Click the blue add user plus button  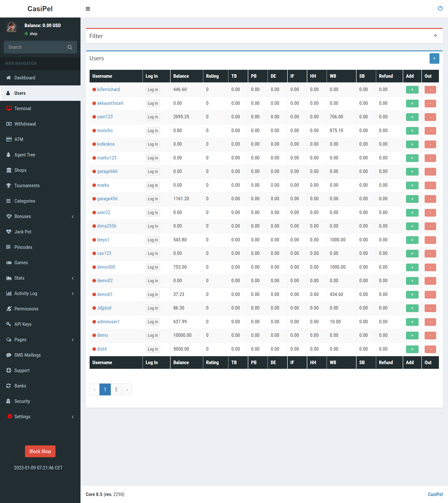tap(434, 59)
